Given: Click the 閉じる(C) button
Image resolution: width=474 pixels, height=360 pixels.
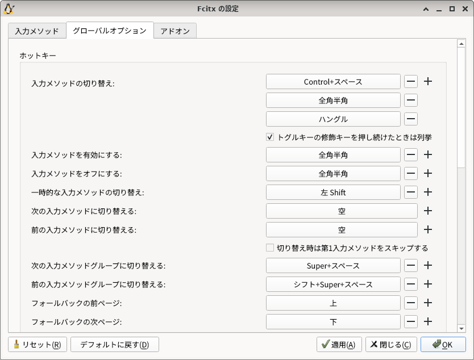Looking at the screenshot, I should 391,344.
